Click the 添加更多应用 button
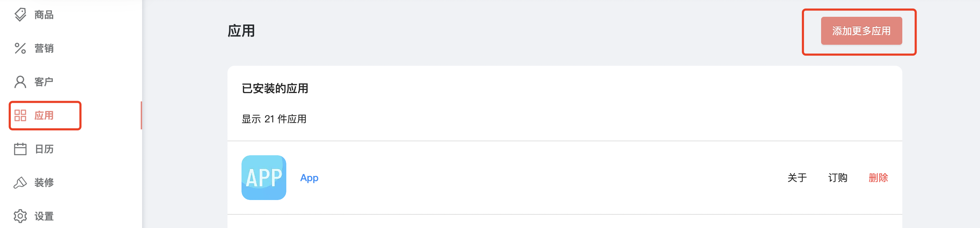 pyautogui.click(x=861, y=31)
